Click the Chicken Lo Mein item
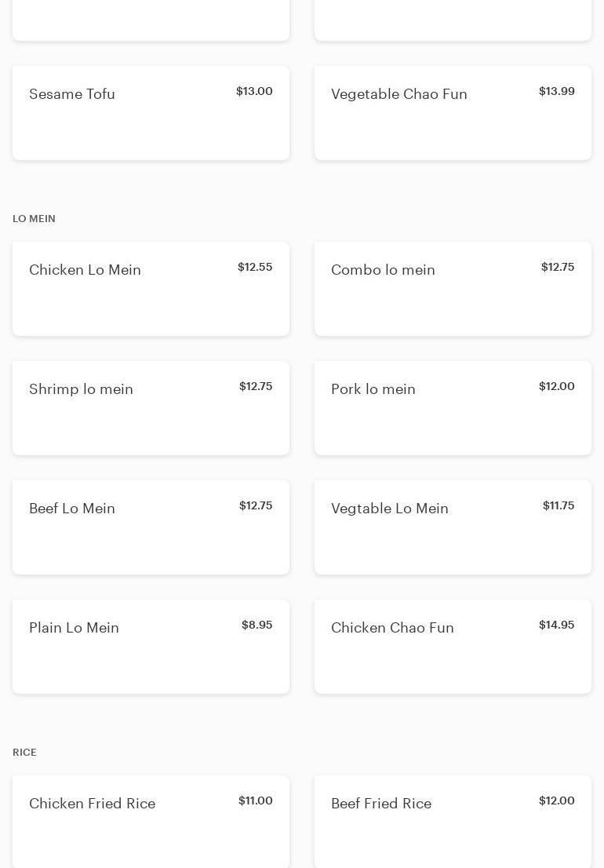604x868 pixels. coord(151,289)
